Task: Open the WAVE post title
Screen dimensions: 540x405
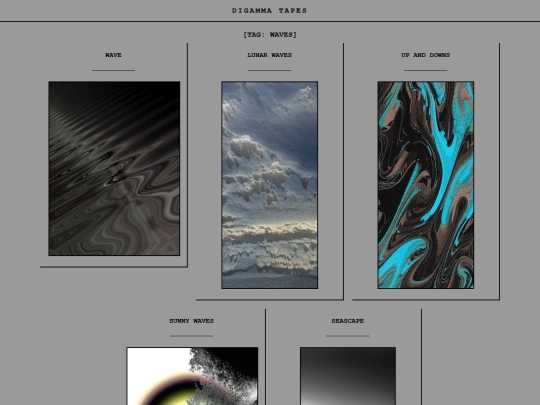Action: pyautogui.click(x=113, y=55)
